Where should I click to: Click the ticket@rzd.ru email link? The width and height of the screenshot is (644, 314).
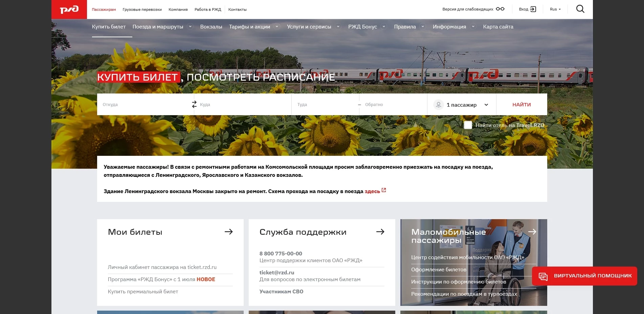tap(277, 272)
